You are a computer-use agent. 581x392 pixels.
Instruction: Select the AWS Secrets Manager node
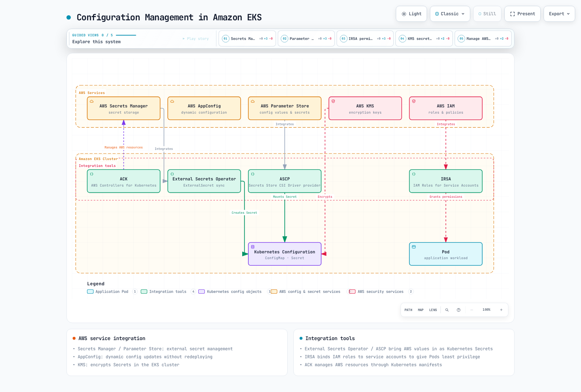124,108
